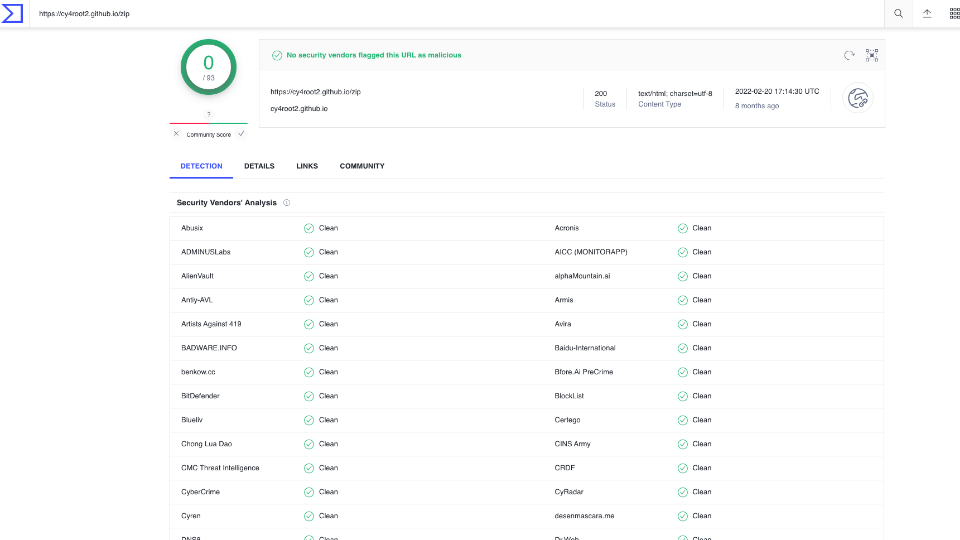Click Certego clean check icon

[683, 420]
